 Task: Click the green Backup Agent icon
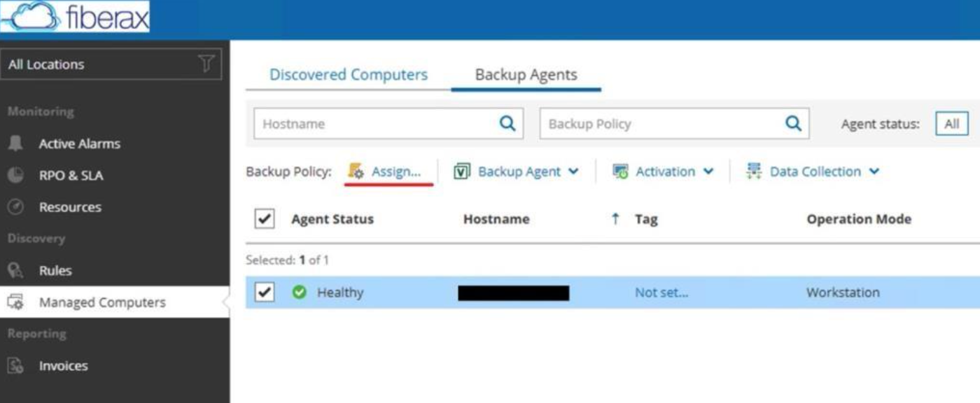pos(462,171)
